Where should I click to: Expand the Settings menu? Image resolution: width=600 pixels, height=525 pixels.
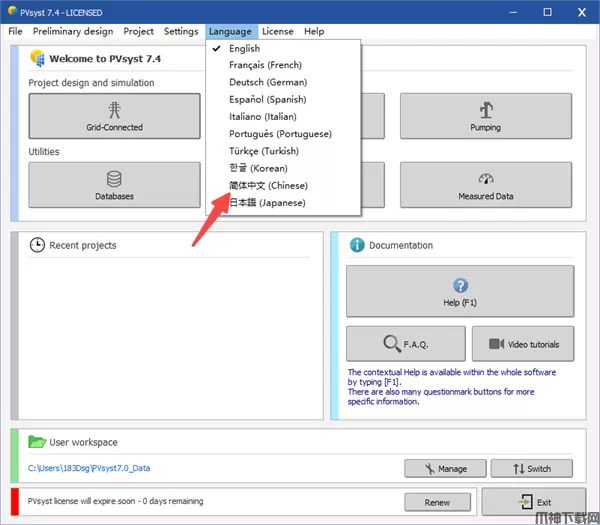coord(181,31)
